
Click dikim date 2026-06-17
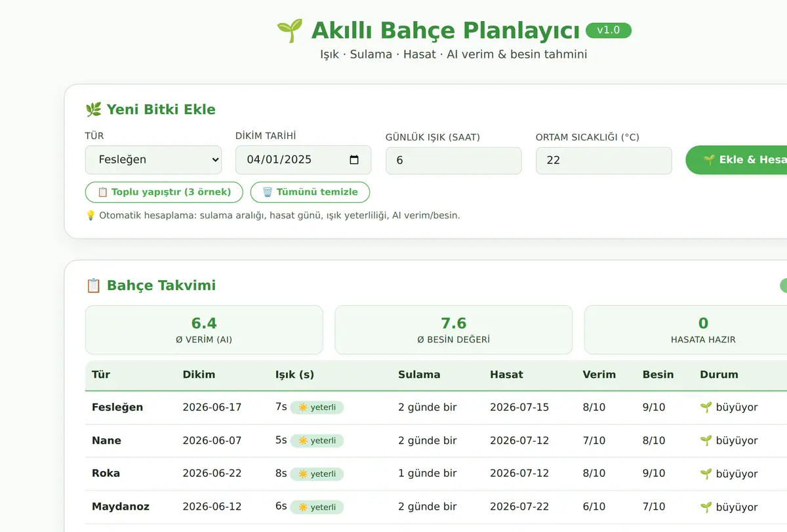pyautogui.click(x=212, y=407)
